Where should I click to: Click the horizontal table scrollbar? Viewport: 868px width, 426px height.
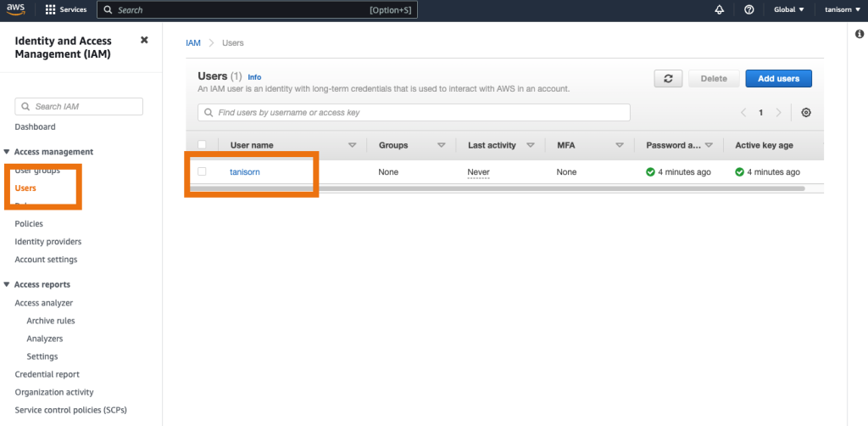coord(497,189)
